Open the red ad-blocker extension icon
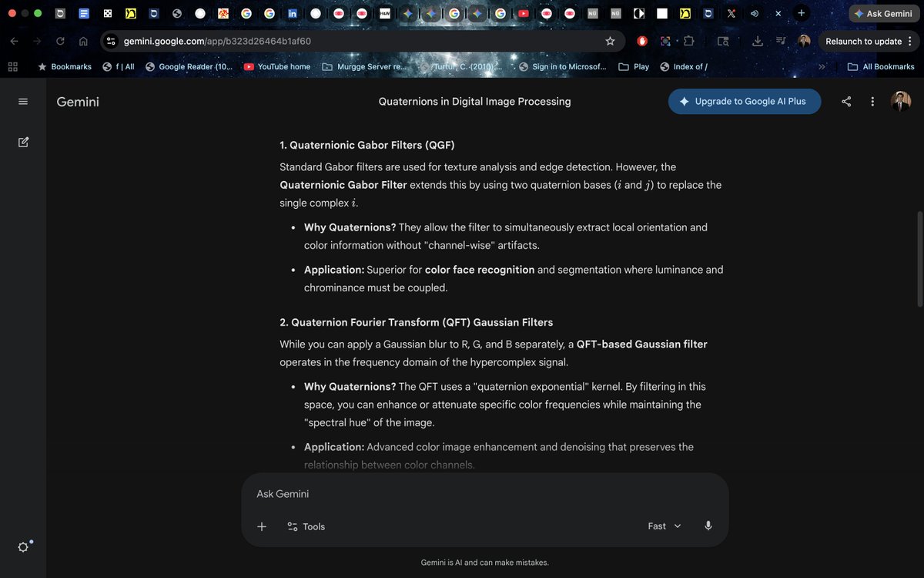 point(642,41)
